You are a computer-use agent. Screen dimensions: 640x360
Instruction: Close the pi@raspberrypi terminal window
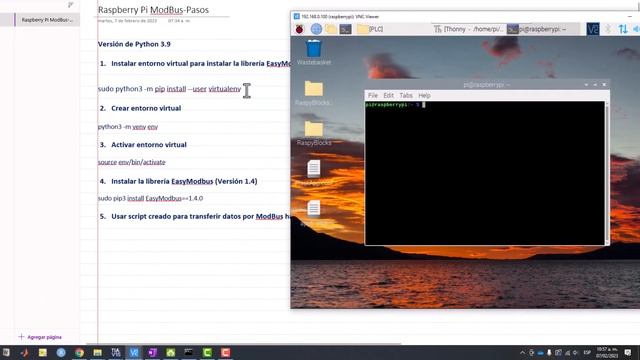604,84
